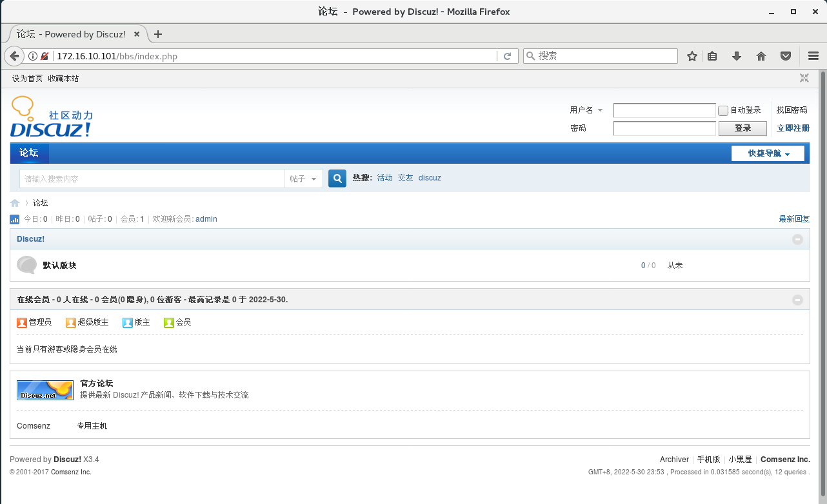827x504 pixels.
Task: Open the 小黑屋 footer link
Action: tap(741, 460)
